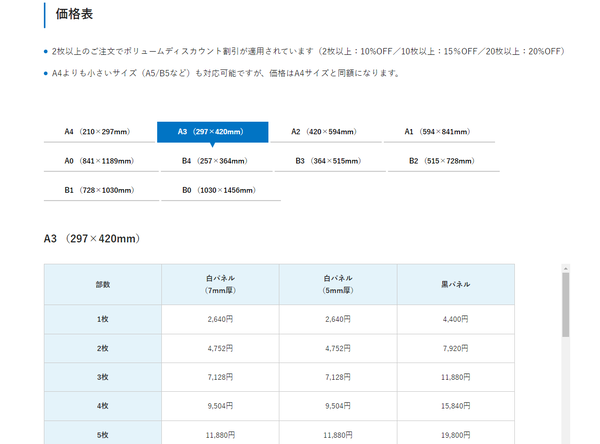
Task: Open the A1 (594×841mm) price tab
Action: [439, 132]
